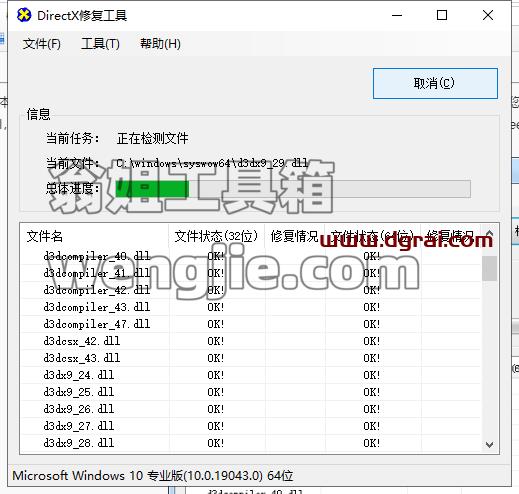The width and height of the screenshot is (519, 494).
Task: Select the d3dx9_25.dll row
Action: 251,392
